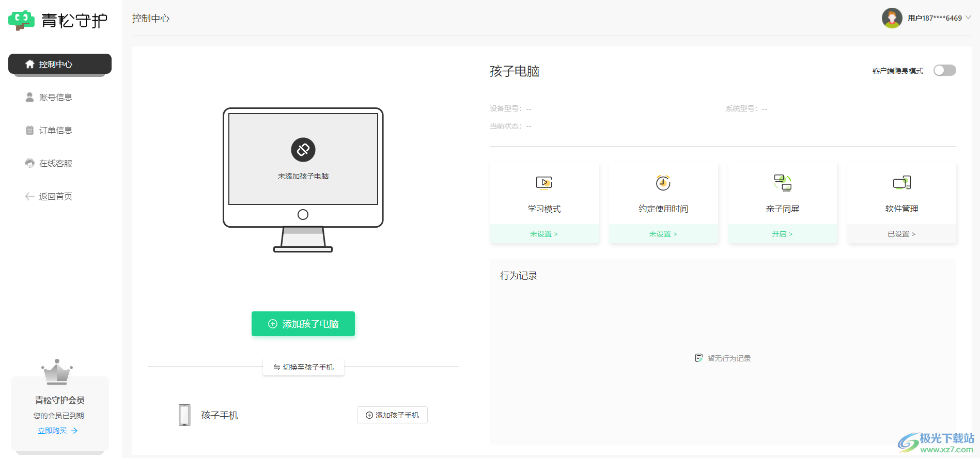Click the 添加孩子手机 button

[x=392, y=415]
